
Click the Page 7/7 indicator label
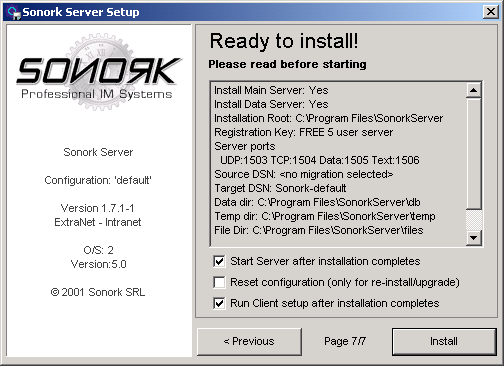click(x=345, y=341)
